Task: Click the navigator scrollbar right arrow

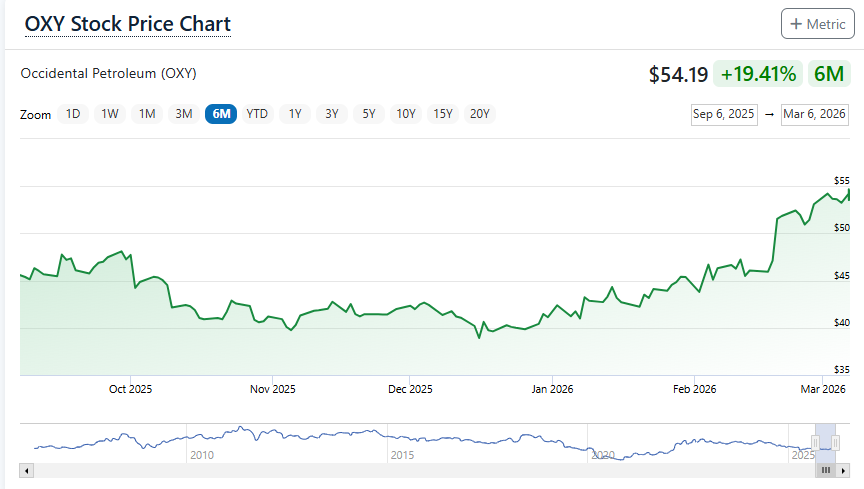Action: pos(842,470)
